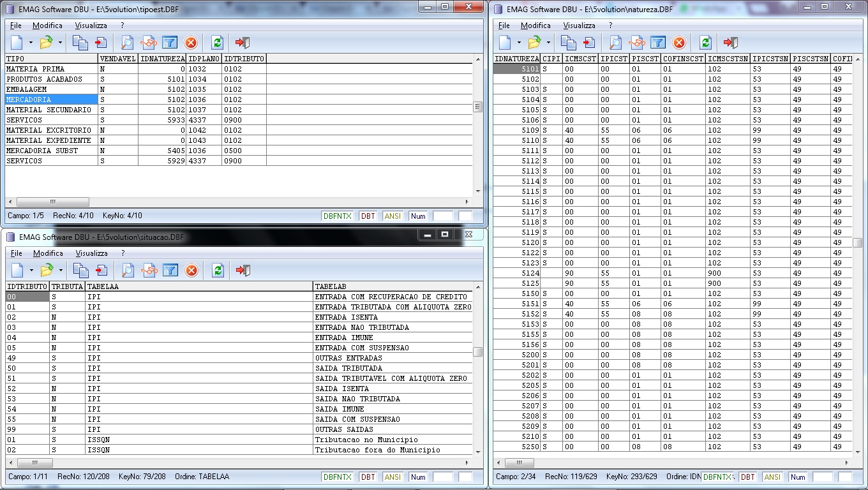
Task: Open the File menu in situacao window
Action: (16, 253)
